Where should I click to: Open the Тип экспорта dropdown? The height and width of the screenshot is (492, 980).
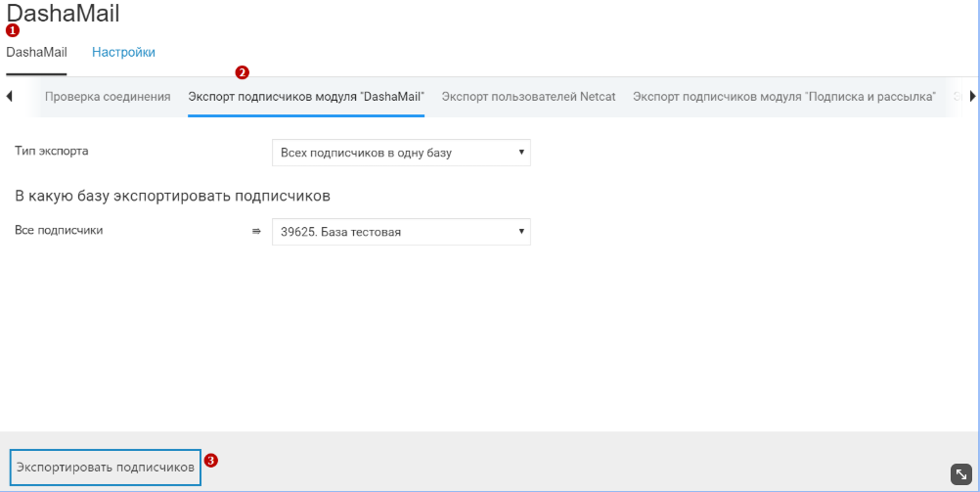pos(401,153)
